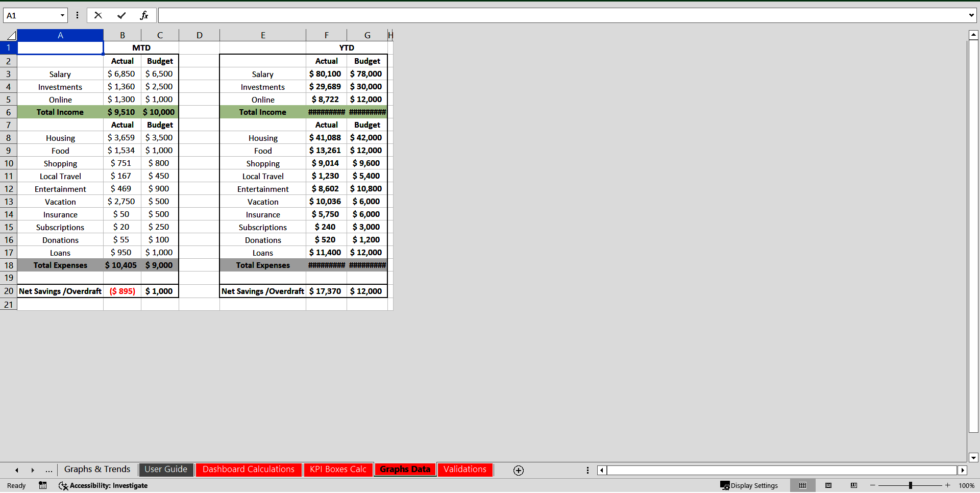Viewport: 980px width, 493px height.
Task: Select column E header
Action: [263, 35]
